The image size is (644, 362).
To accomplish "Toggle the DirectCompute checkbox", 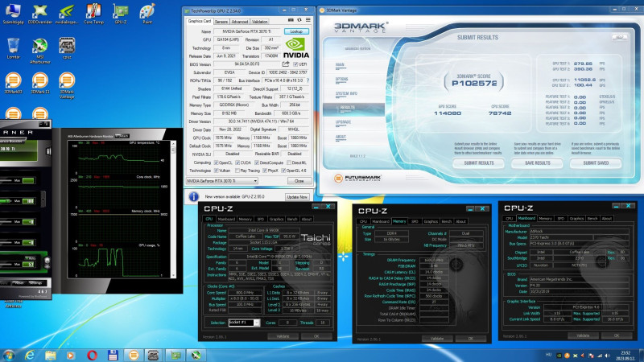I will (x=257, y=162).
